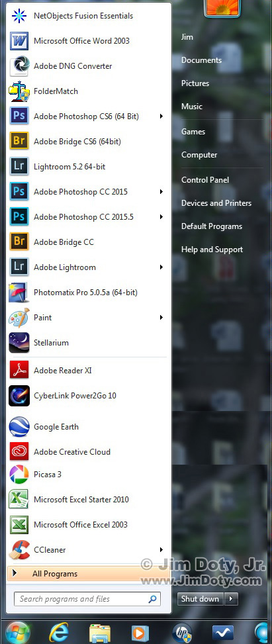Launch Google Earth from its globe icon
This screenshot has width=272, height=644.
[19, 427]
